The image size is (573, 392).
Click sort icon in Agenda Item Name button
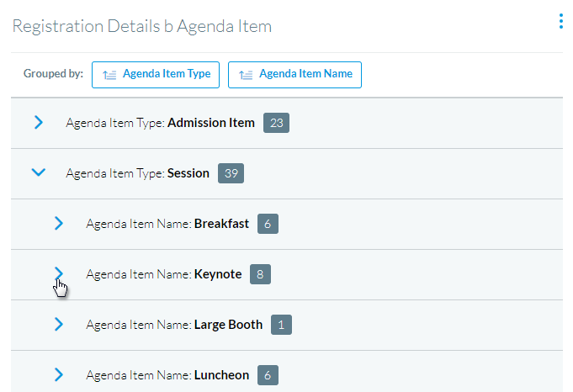tap(246, 75)
